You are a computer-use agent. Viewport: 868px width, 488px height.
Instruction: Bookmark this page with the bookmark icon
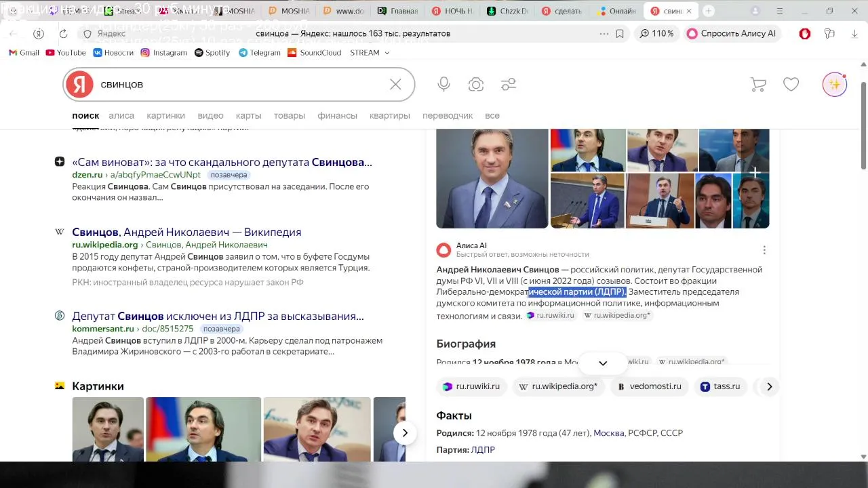[620, 33]
